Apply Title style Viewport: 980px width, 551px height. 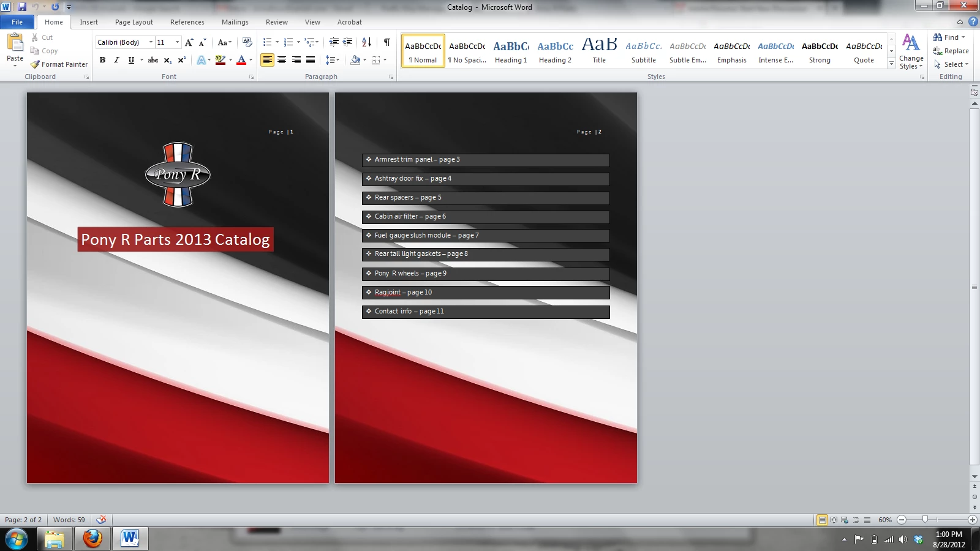[x=599, y=51]
